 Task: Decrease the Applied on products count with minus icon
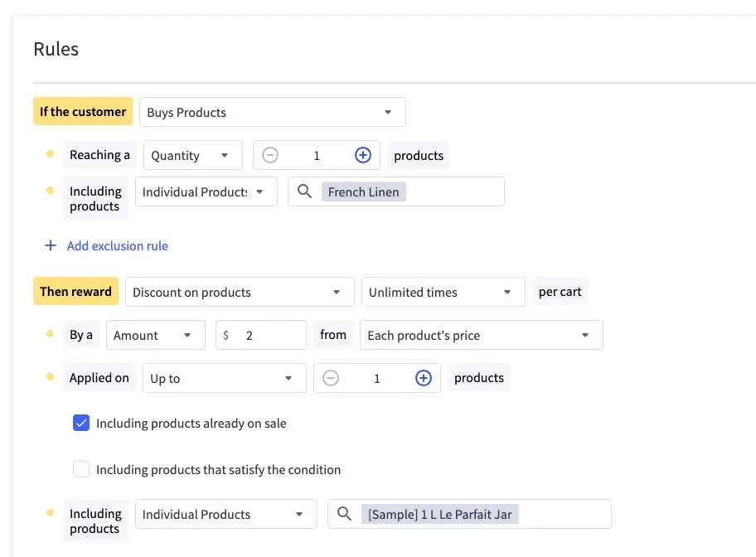331,377
